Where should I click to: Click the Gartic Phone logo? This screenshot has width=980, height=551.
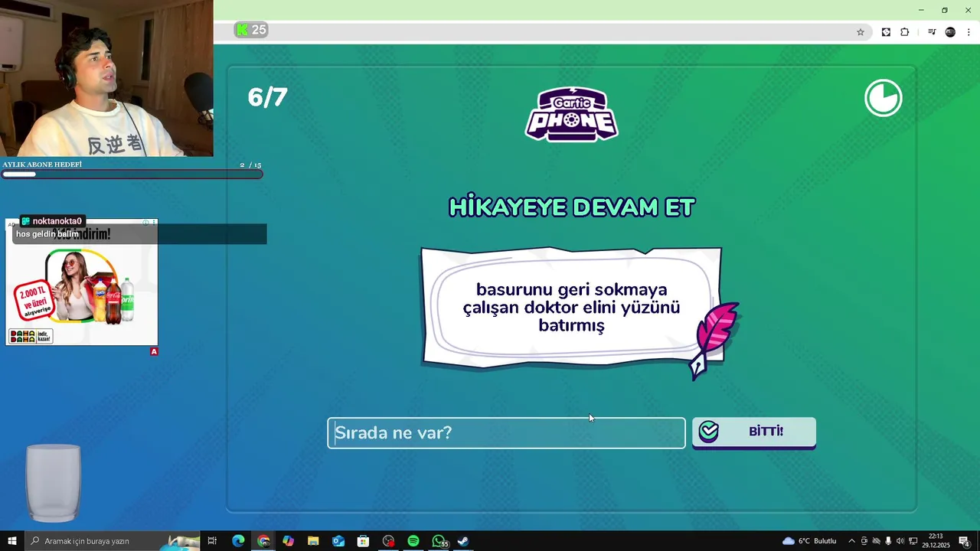[x=571, y=114]
